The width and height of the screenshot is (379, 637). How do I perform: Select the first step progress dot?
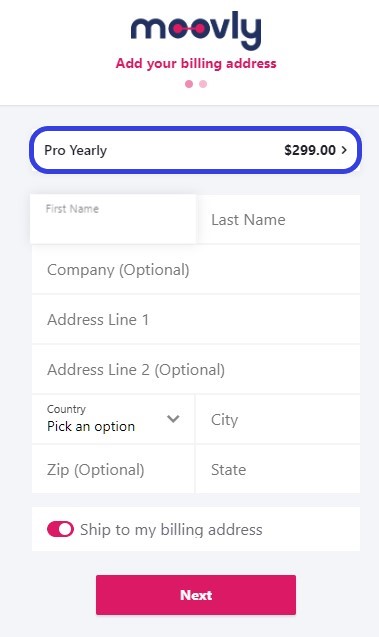click(189, 84)
